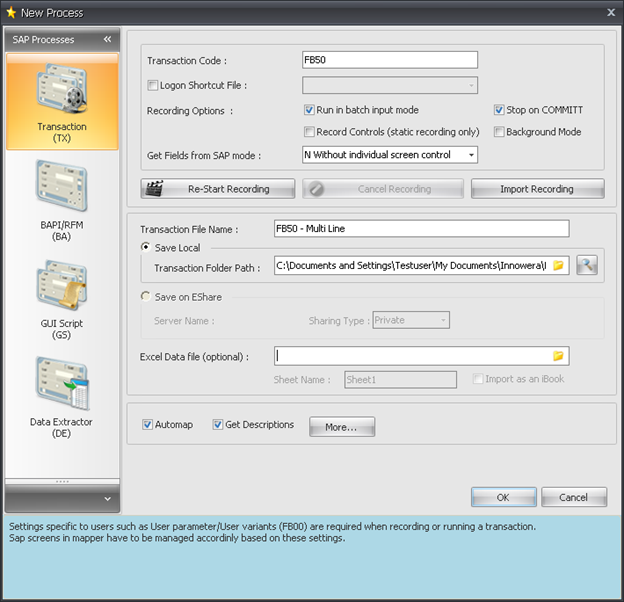Click the Re-Start Recording button
The image size is (624, 602).
(x=218, y=189)
